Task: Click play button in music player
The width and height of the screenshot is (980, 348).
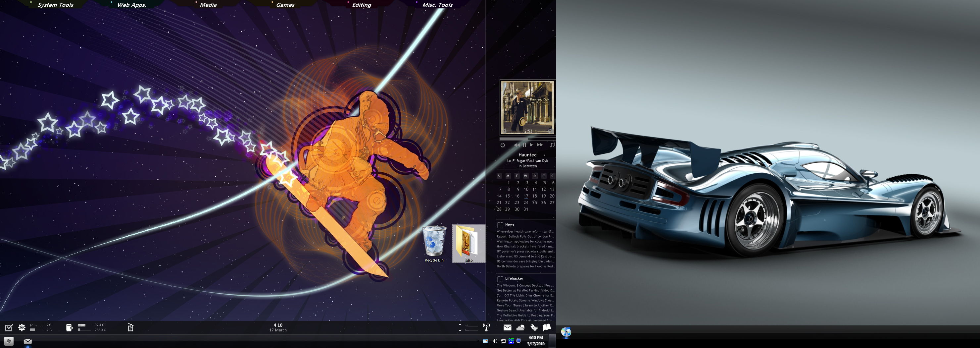Action: (531, 145)
